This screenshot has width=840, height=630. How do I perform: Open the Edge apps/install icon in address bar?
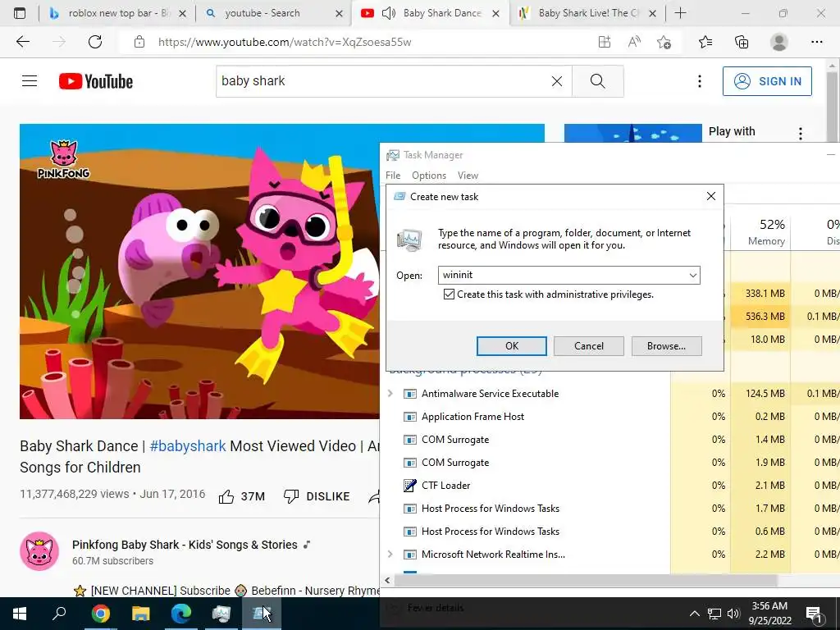click(x=605, y=42)
